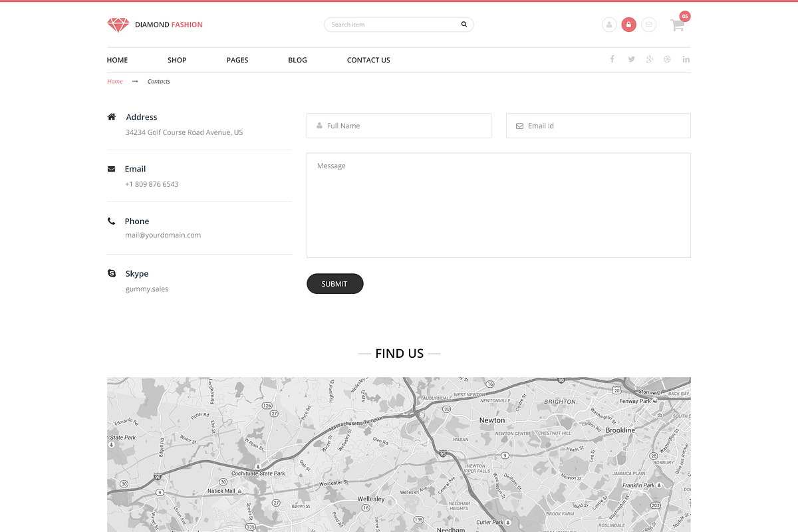Click the cart count badge 05
Image resolution: width=798 pixels, height=532 pixels.
pyautogui.click(x=685, y=16)
